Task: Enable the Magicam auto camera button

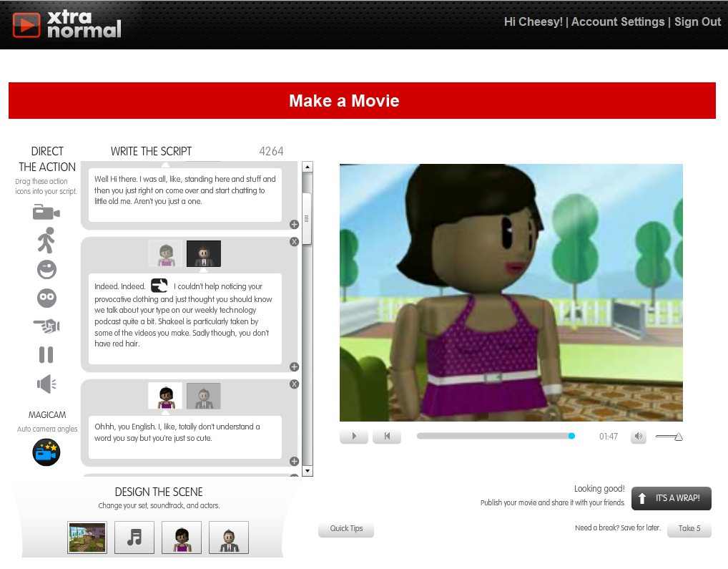Action: click(46, 452)
